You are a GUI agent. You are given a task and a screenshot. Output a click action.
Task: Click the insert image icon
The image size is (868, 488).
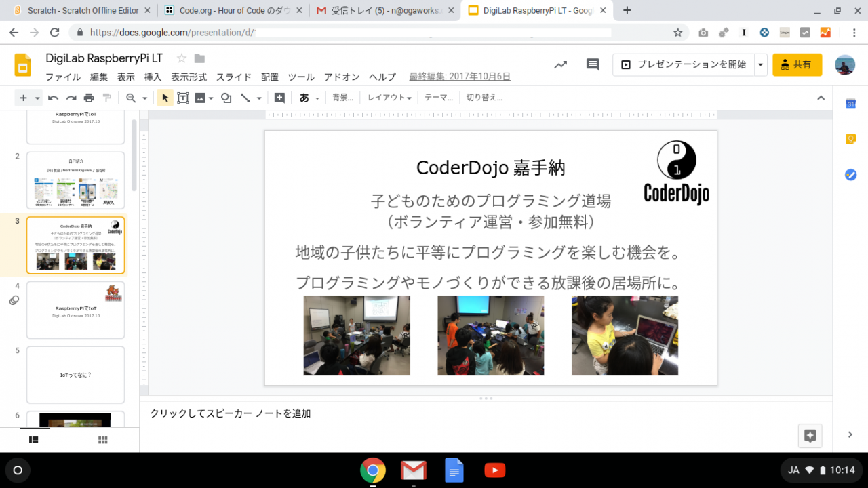(200, 98)
